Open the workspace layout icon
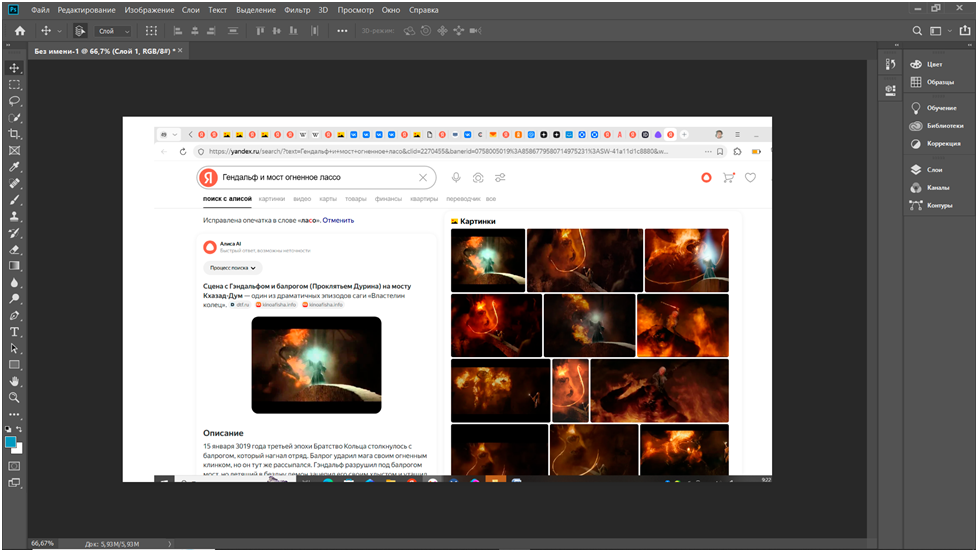978x552 pixels. 936,31
